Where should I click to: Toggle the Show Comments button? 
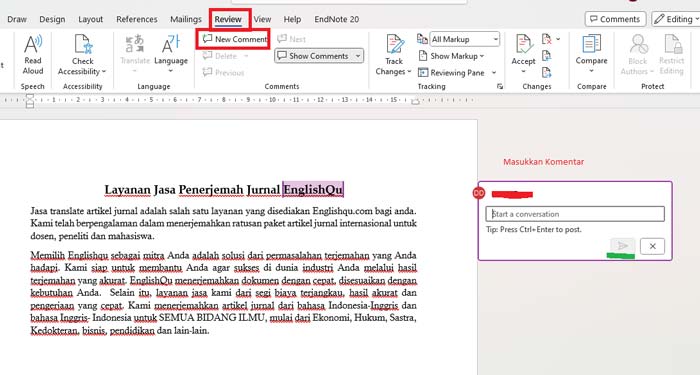point(314,56)
